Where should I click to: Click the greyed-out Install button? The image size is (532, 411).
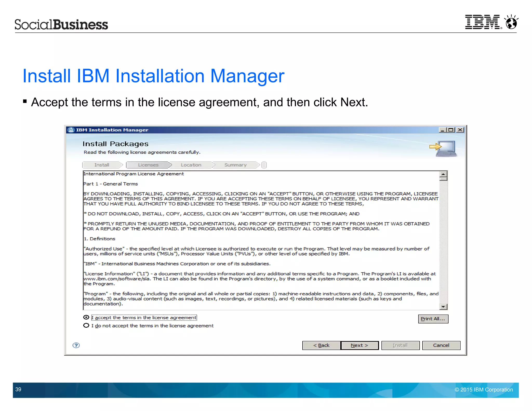click(400, 345)
